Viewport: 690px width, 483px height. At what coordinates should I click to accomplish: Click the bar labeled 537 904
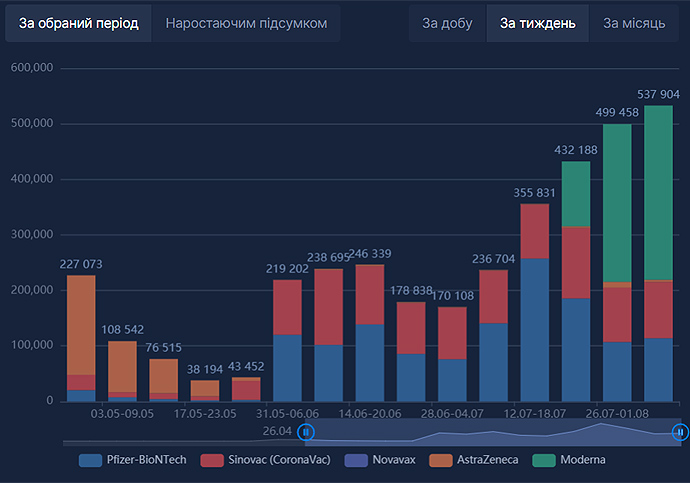point(658,300)
